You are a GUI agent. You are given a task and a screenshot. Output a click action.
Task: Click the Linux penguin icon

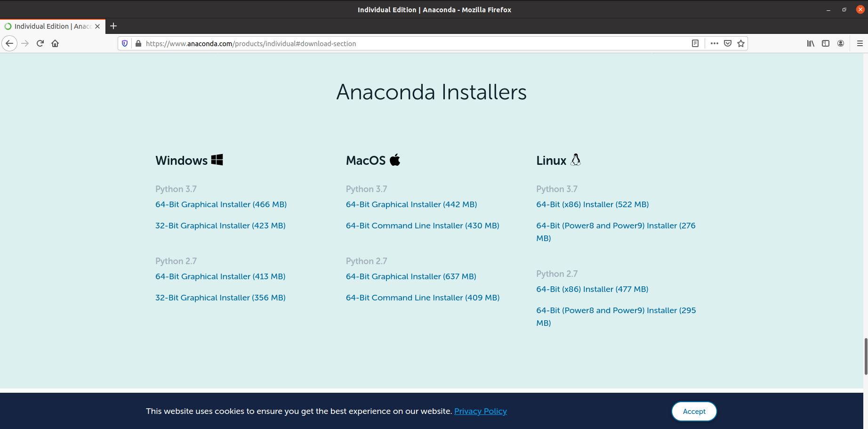tap(576, 160)
